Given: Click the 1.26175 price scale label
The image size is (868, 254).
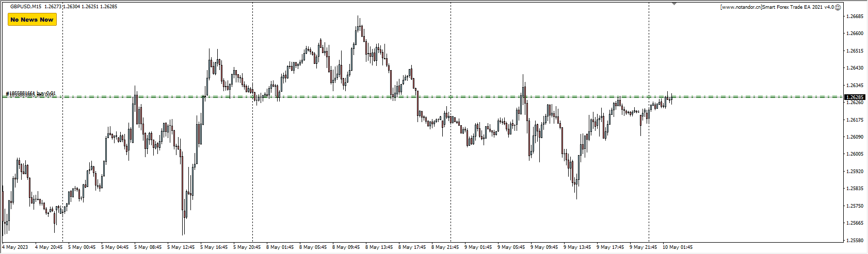Looking at the screenshot, I should coord(856,120).
